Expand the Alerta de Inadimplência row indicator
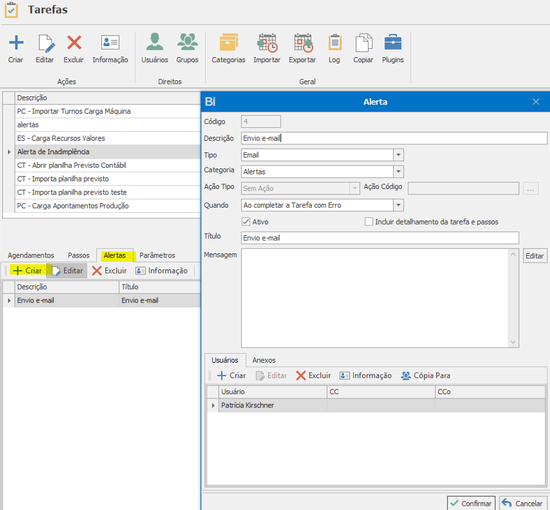This screenshot has width=550, height=510. click(9, 152)
